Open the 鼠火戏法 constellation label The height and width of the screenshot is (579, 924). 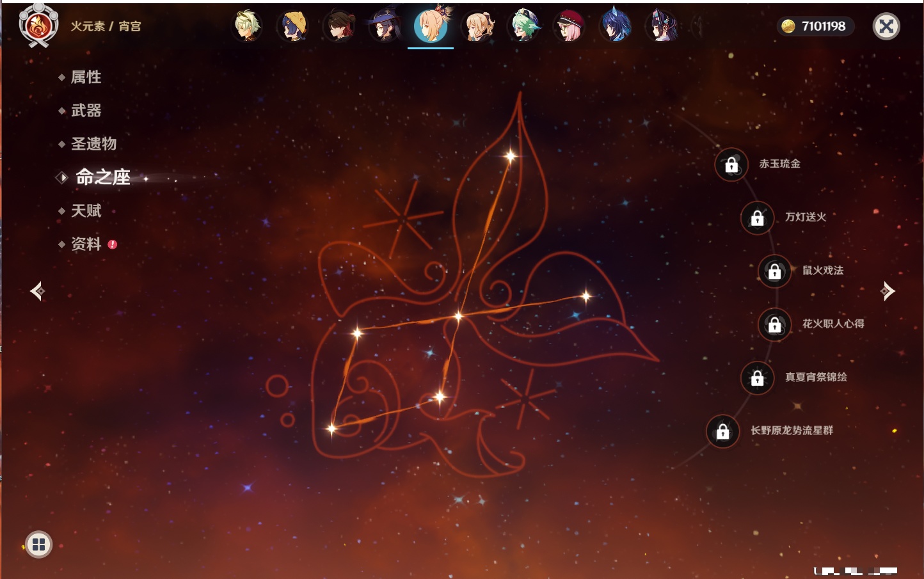(823, 270)
